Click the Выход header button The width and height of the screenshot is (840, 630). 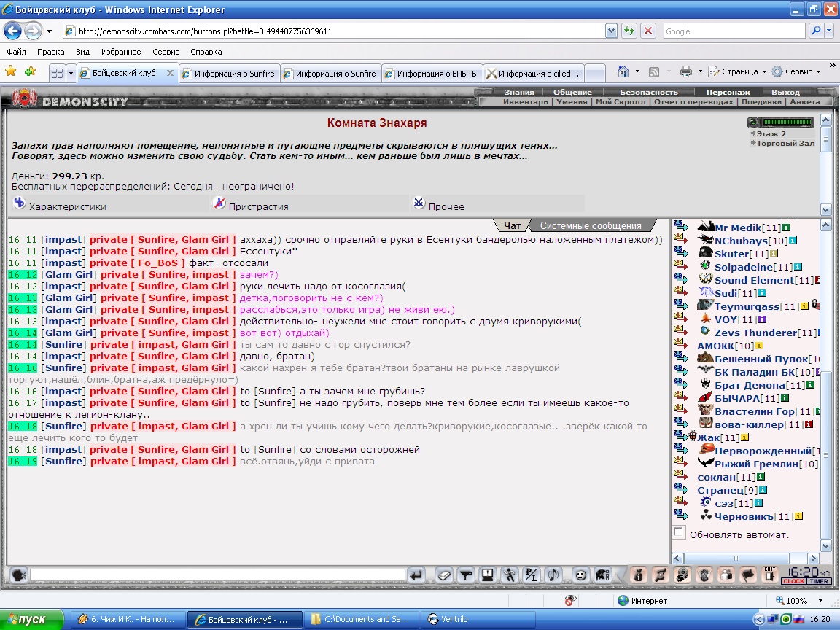[785, 92]
